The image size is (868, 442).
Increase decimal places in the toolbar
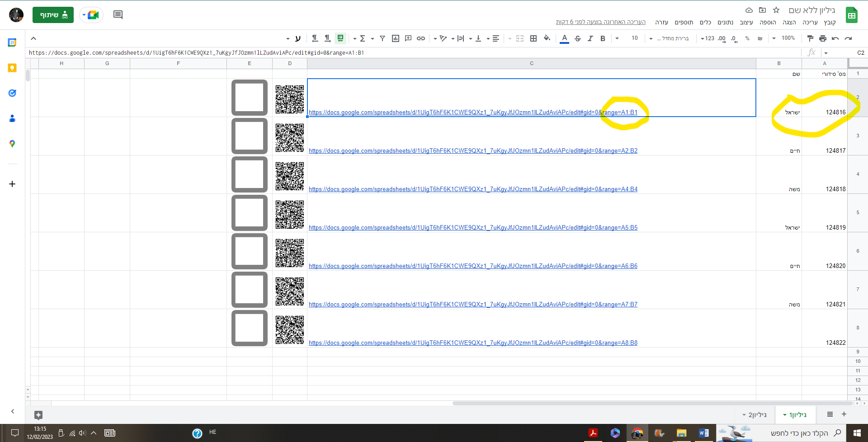click(722, 38)
